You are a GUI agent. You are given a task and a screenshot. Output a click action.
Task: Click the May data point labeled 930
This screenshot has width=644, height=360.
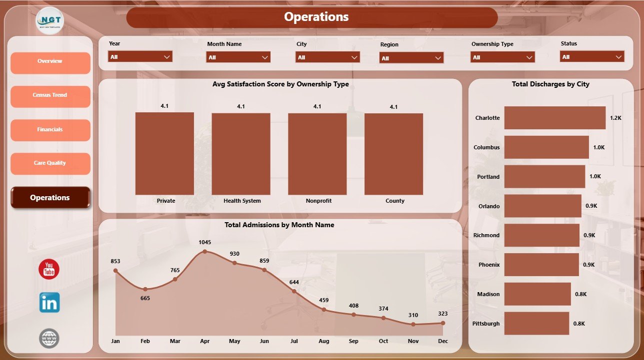pos(234,263)
